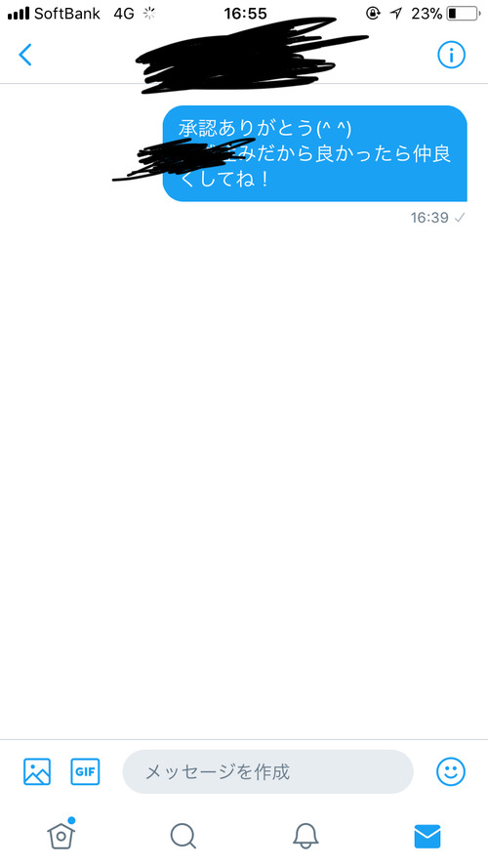Tap the blue 承認ありがとう message bubble
This screenshot has width=488, height=868.
[x=315, y=153]
